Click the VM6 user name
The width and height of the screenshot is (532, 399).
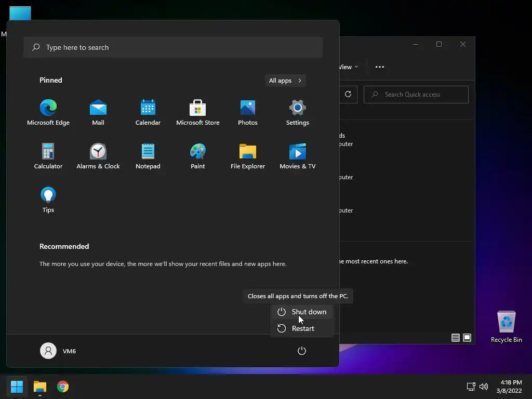(x=69, y=351)
